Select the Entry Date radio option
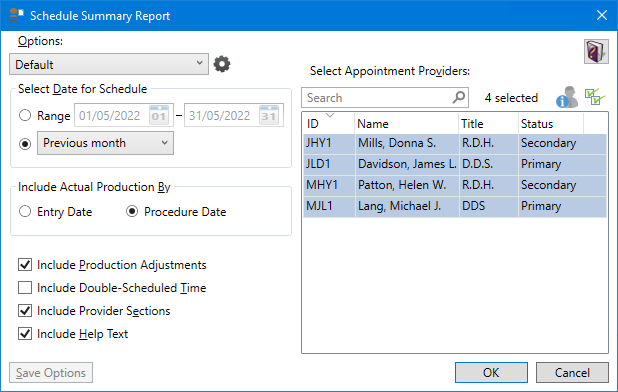This screenshot has height=392, width=618. 25,212
